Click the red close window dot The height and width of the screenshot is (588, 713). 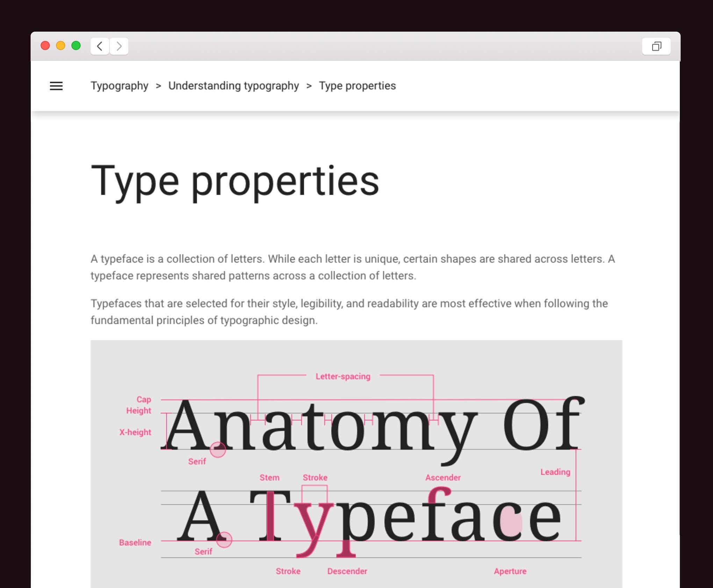[x=45, y=46]
